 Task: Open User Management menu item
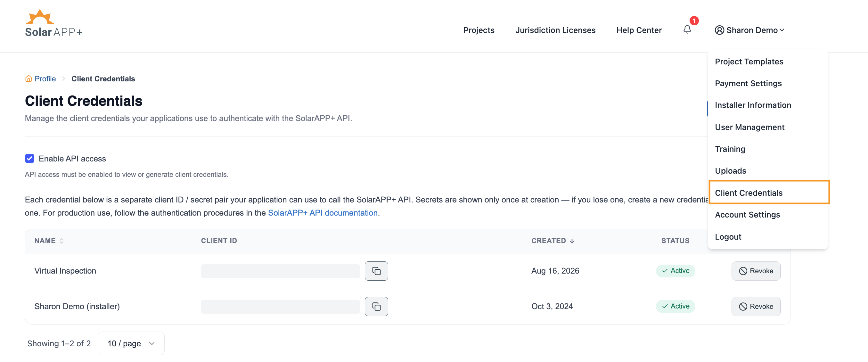[x=749, y=127]
